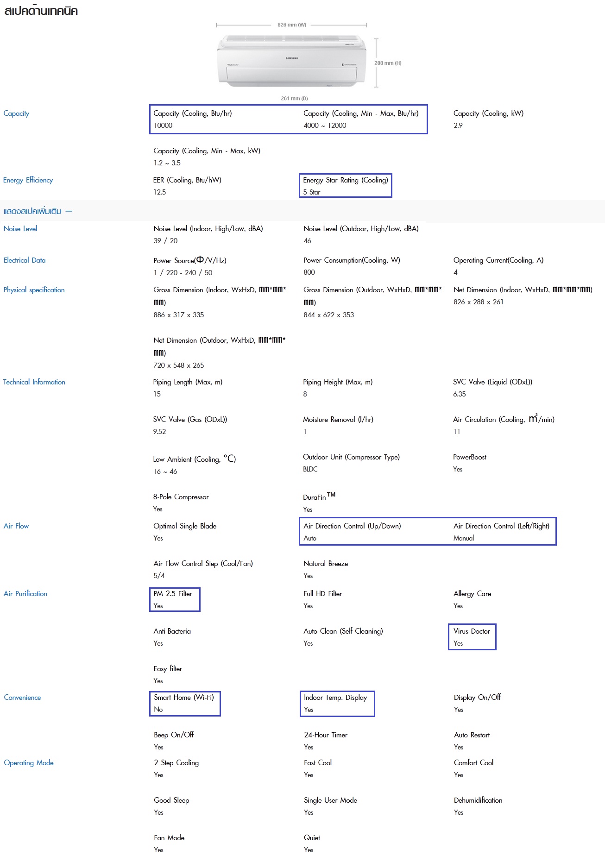Click the Samsung air conditioner product image
Screen dimensions: 605x868
click(292, 61)
